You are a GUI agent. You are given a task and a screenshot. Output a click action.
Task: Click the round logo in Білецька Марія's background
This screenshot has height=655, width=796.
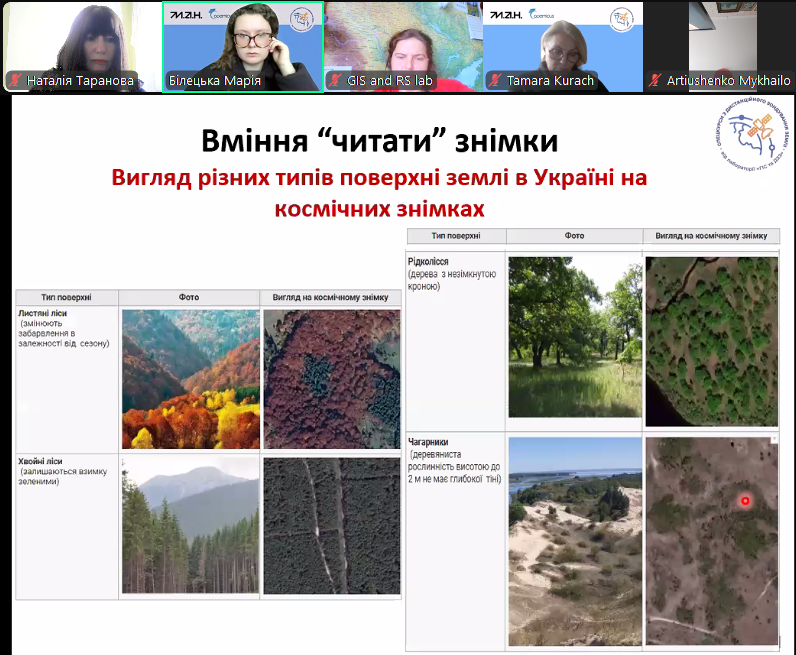302,19
